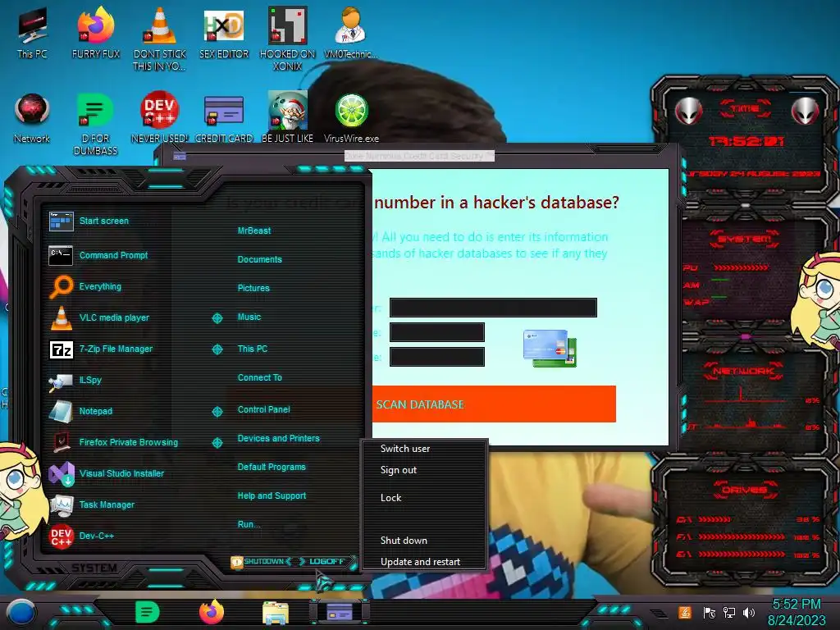The width and height of the screenshot is (840, 630).
Task: Open Documents from the start menu
Action: [x=260, y=259]
